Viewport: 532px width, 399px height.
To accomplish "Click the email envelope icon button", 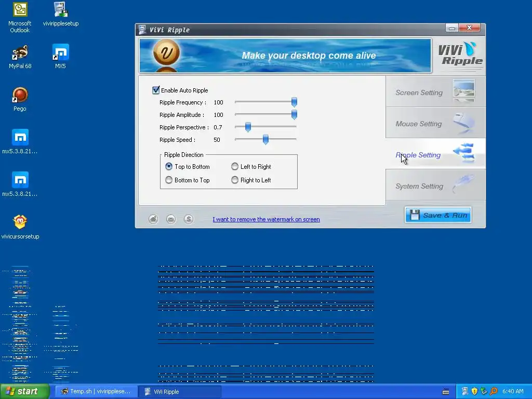I will coord(171,219).
